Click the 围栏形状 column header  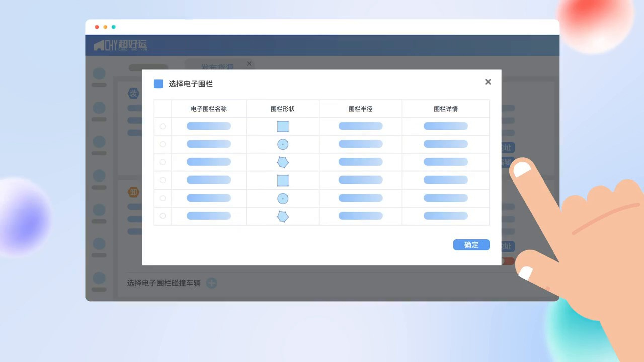point(283,109)
